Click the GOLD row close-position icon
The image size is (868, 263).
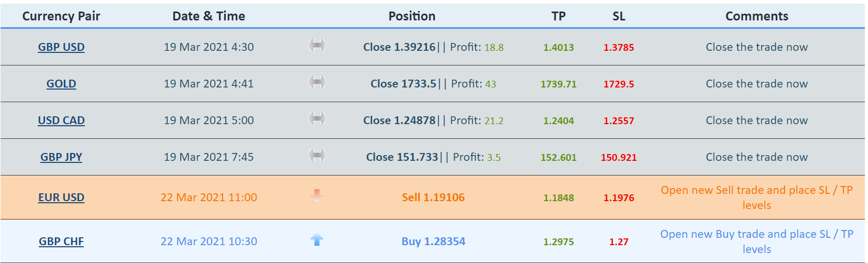[317, 82]
